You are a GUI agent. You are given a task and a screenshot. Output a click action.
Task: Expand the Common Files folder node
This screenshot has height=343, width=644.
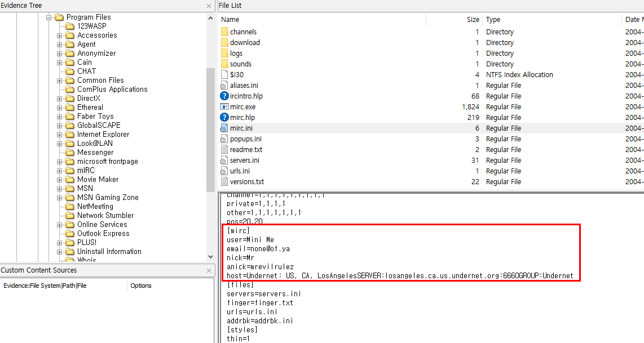point(60,81)
